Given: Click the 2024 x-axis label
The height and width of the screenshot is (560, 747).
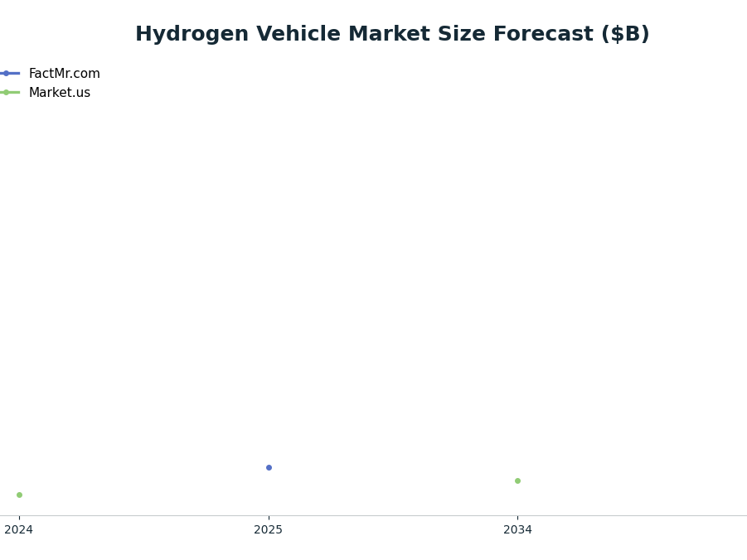Looking at the screenshot, I should coord(18,529).
